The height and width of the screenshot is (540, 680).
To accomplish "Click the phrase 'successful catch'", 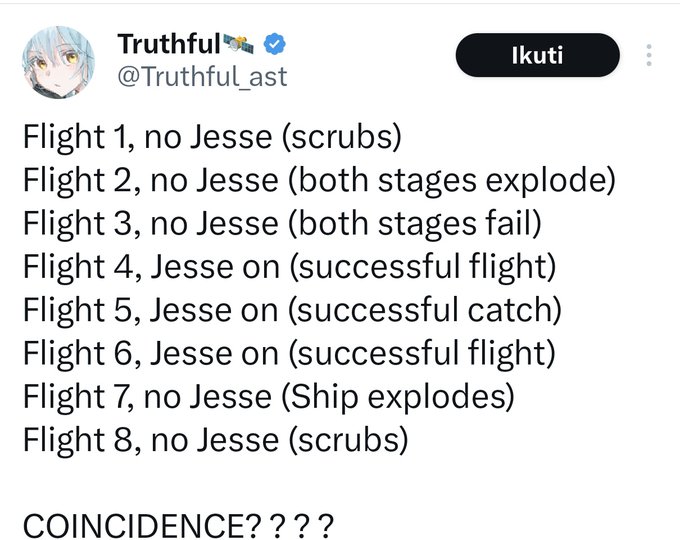I will (425, 310).
